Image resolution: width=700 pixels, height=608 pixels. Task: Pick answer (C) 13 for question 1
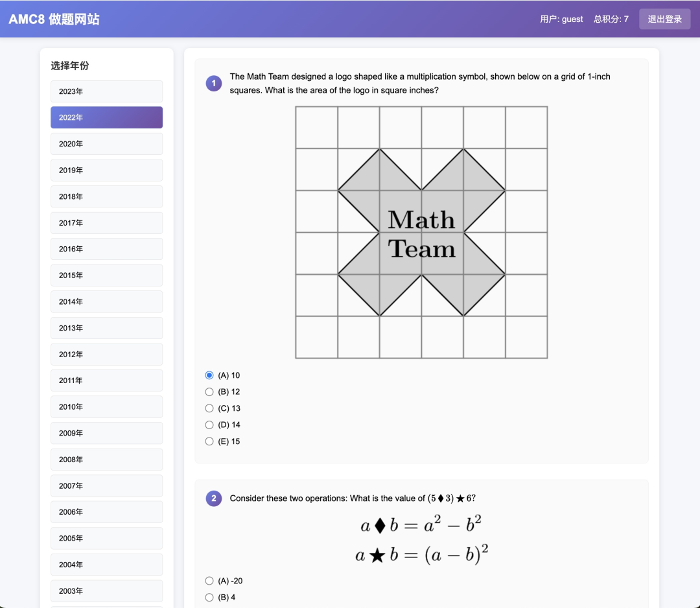click(209, 408)
